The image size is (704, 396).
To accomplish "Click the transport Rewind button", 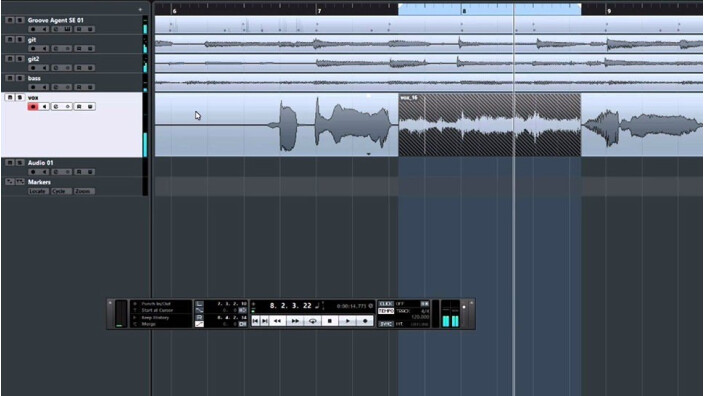I will click(x=277, y=321).
